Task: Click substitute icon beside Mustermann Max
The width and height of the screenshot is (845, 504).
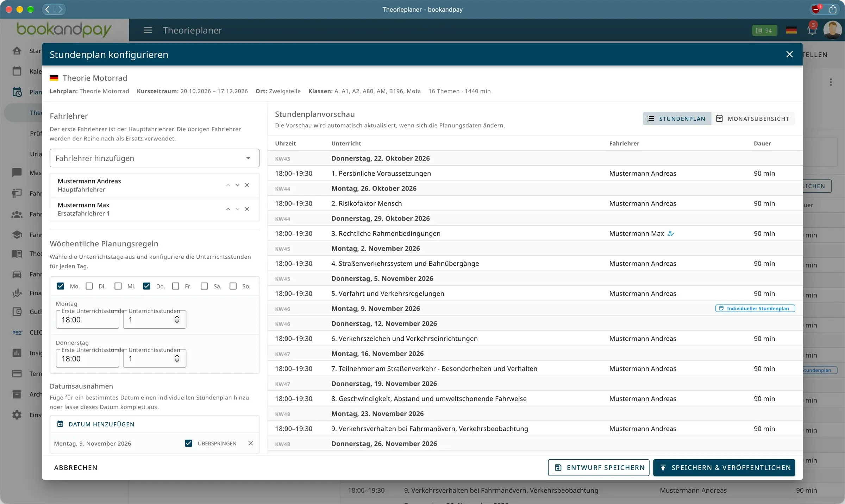Action: [670, 233]
